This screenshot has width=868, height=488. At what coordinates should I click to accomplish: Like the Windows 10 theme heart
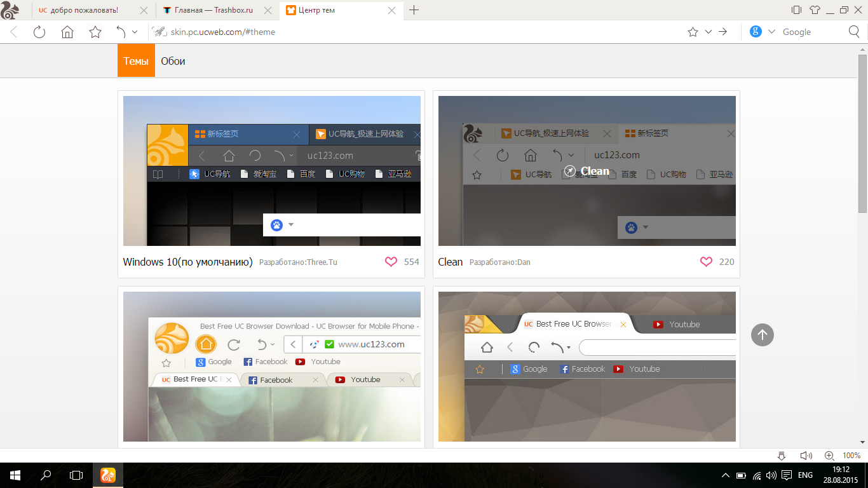(x=391, y=262)
